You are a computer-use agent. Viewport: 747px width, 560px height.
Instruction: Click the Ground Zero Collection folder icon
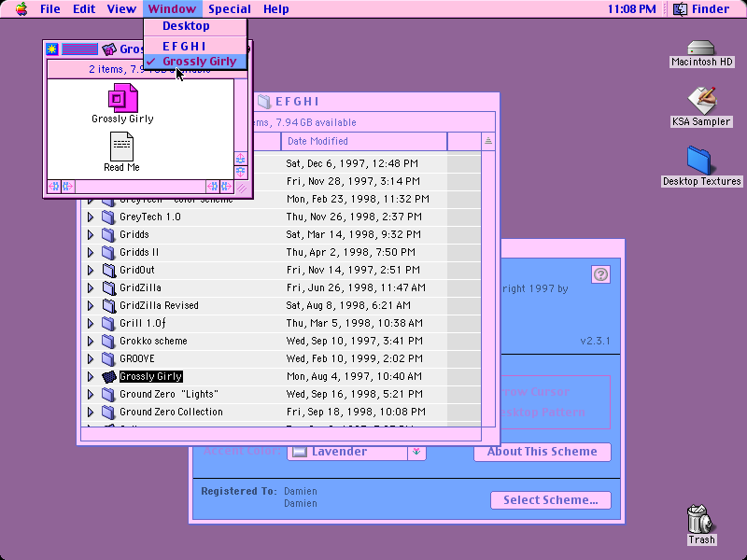pos(109,413)
